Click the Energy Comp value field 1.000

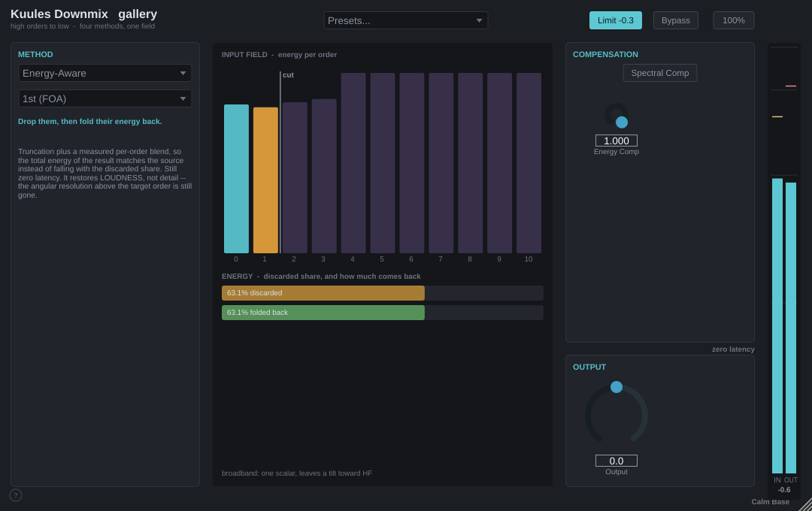click(x=617, y=141)
